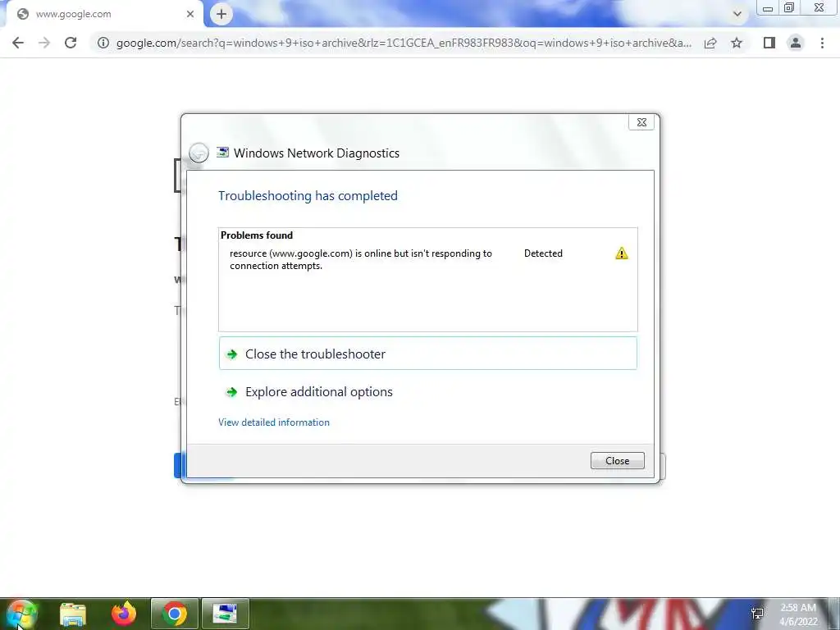
Task: Switch to Network Diagnostics taskbar item
Action: tap(225, 614)
